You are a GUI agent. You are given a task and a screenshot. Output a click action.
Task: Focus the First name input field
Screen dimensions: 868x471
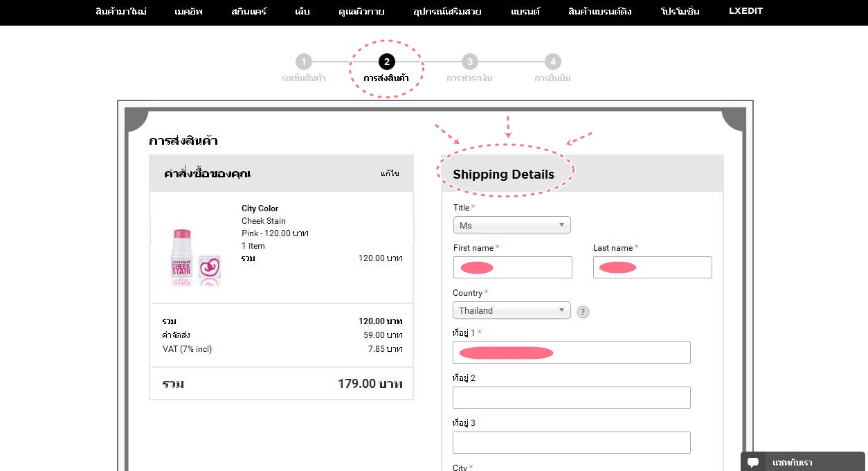coord(513,267)
